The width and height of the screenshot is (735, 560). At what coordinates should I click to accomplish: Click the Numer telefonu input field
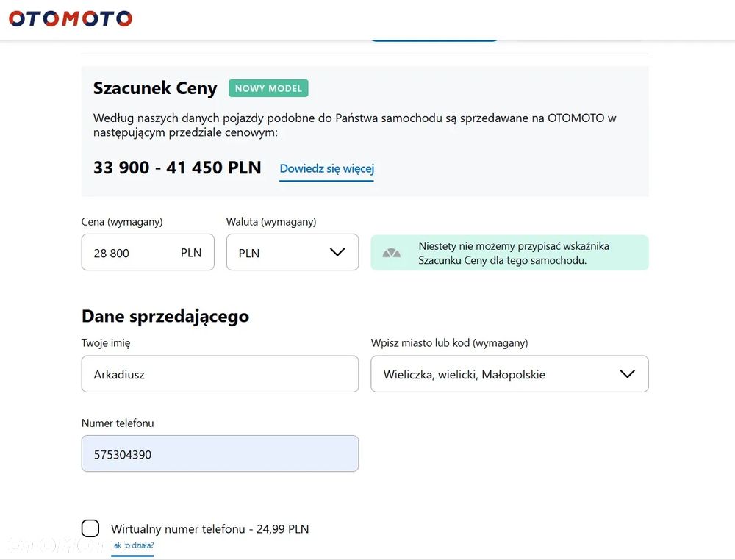(x=220, y=453)
